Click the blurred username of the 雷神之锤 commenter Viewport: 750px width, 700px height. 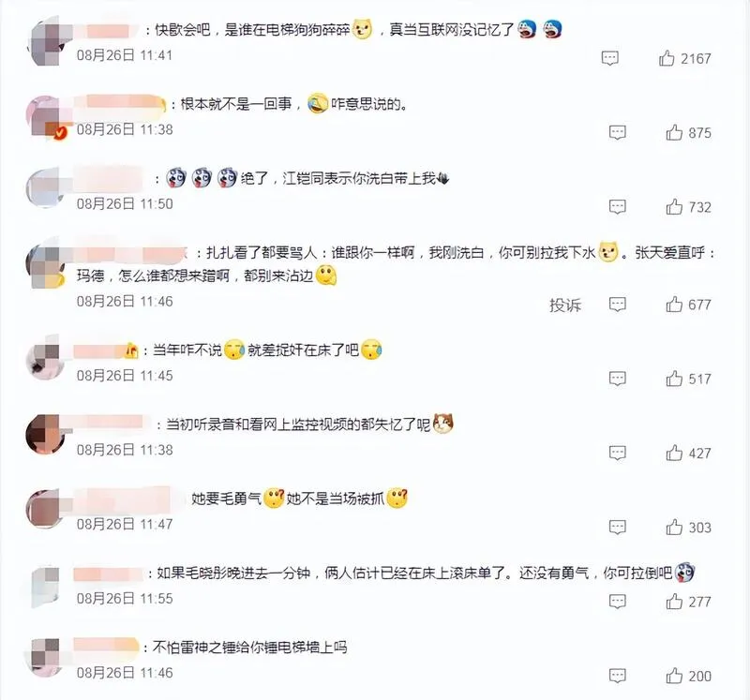click(106, 645)
